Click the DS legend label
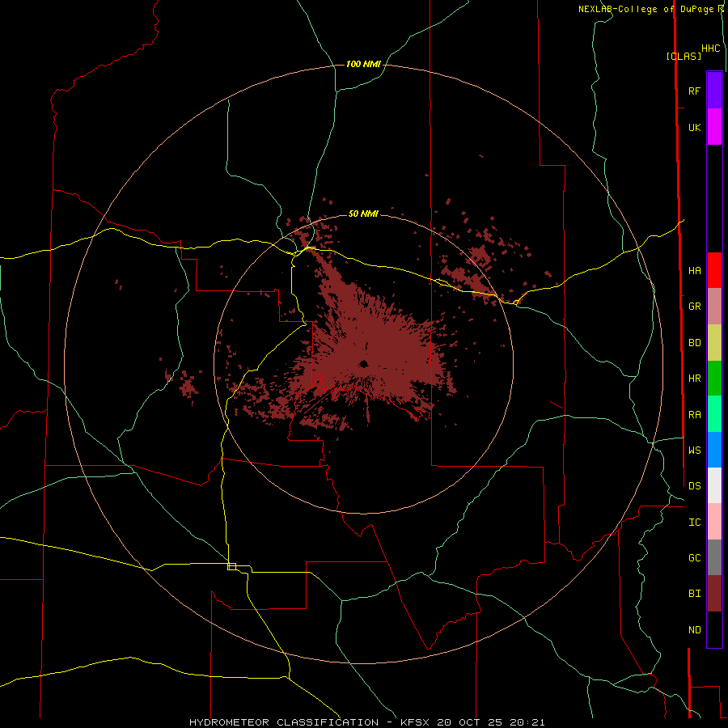The image size is (728, 728). [694, 485]
